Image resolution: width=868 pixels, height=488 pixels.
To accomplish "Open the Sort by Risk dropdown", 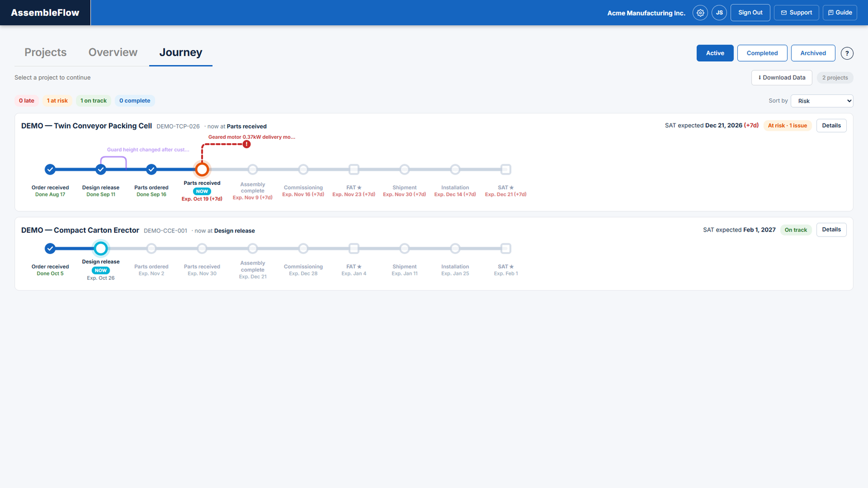I will pyautogui.click(x=822, y=101).
